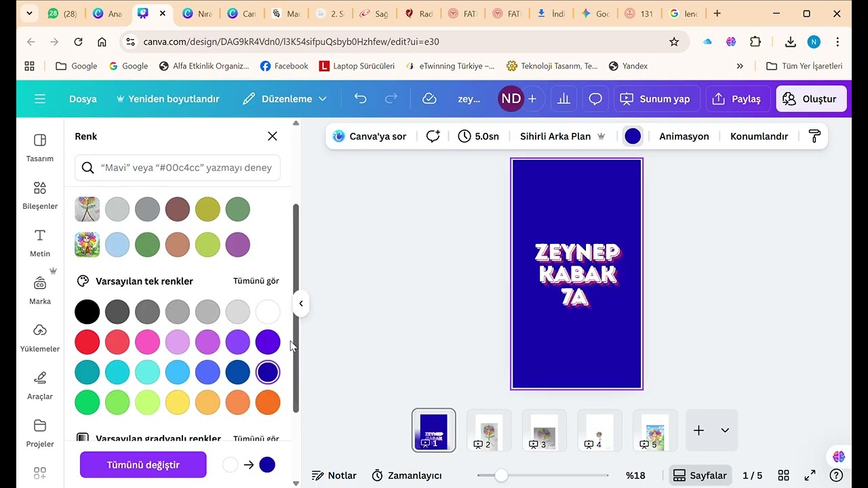The image size is (868, 488).
Task: Toggle the Sayfalar pages view
Action: point(700,475)
